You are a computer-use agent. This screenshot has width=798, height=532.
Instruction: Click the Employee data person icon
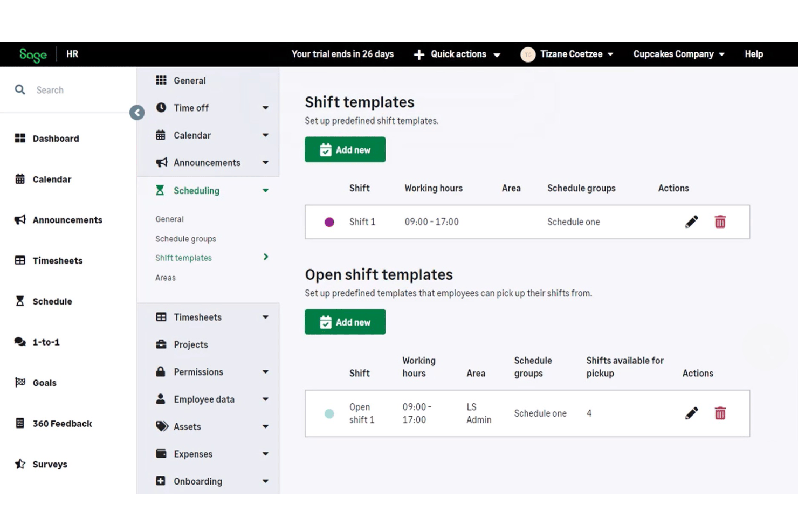[161, 399]
